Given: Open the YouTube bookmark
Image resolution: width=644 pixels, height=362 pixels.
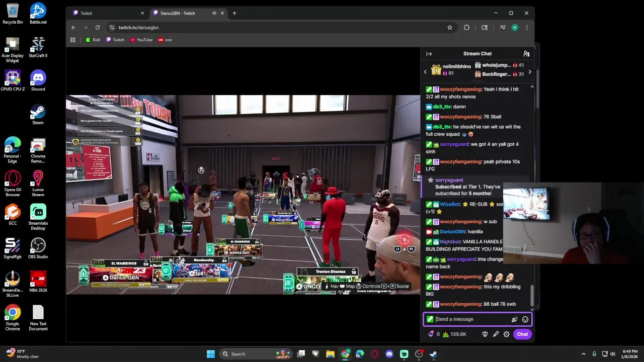Looking at the screenshot, I should coord(141,40).
